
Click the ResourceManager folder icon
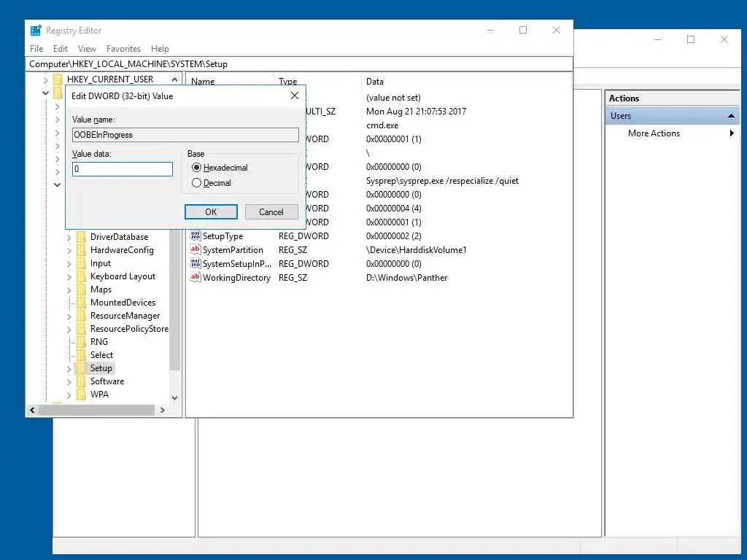(x=82, y=315)
